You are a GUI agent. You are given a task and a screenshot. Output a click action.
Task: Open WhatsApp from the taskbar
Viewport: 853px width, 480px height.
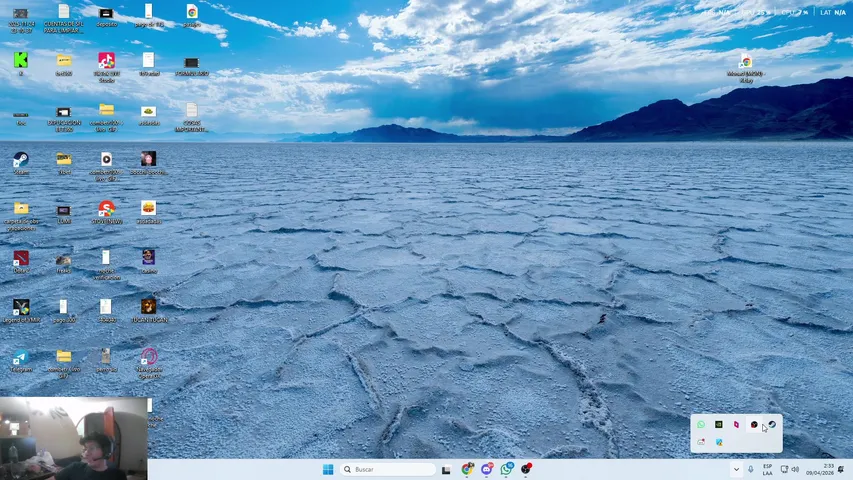point(506,469)
